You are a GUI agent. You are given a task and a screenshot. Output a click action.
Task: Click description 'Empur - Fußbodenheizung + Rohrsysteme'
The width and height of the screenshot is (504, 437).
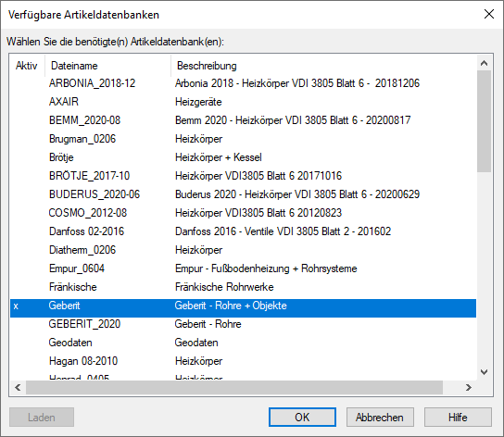tap(266, 268)
